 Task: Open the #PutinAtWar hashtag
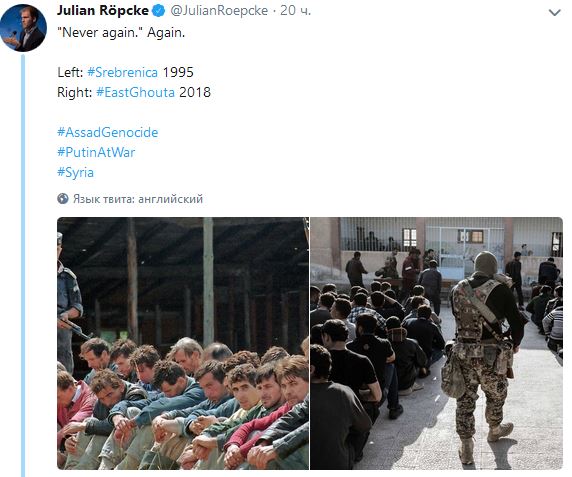96,152
